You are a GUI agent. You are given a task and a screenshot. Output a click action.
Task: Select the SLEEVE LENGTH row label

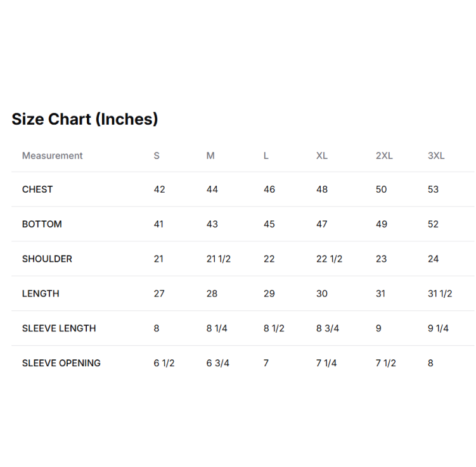(59, 329)
